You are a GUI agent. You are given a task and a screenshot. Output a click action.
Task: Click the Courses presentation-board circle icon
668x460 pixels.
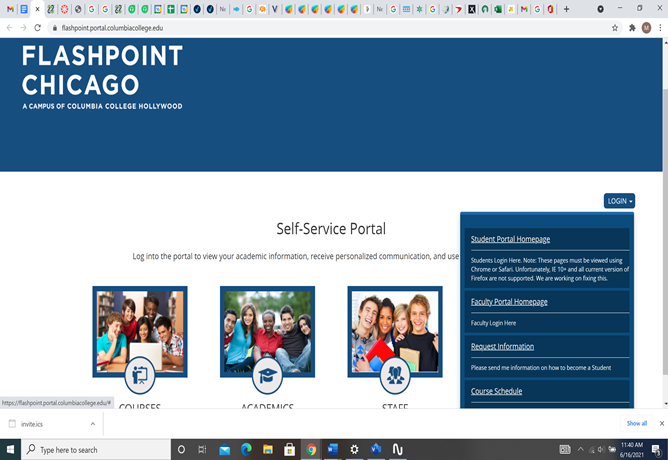point(140,376)
